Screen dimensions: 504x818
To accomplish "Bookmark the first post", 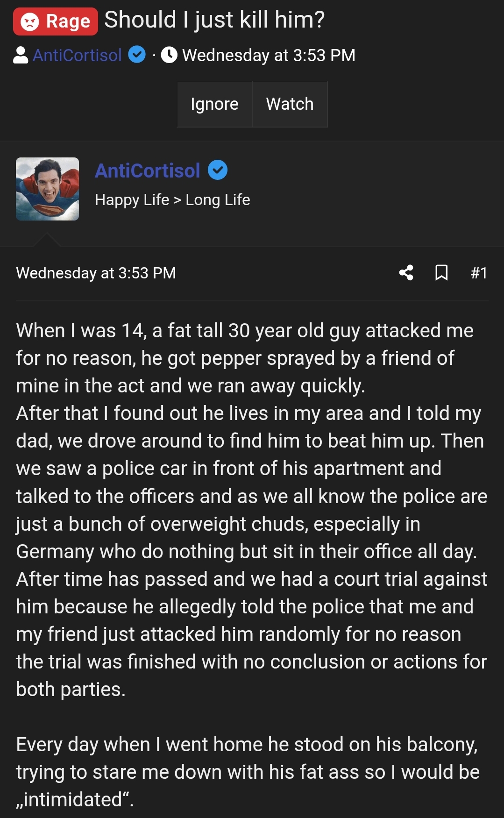I will 441,273.
